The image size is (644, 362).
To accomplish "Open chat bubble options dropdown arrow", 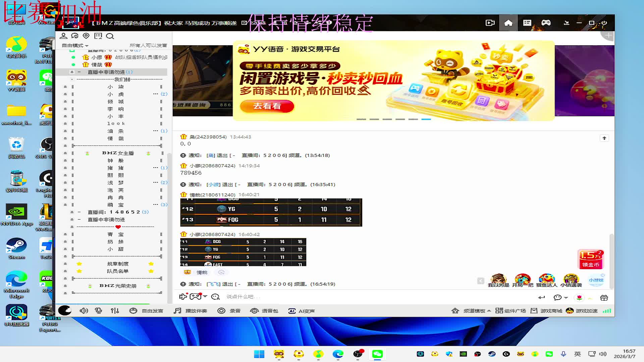I will [x=566, y=298].
